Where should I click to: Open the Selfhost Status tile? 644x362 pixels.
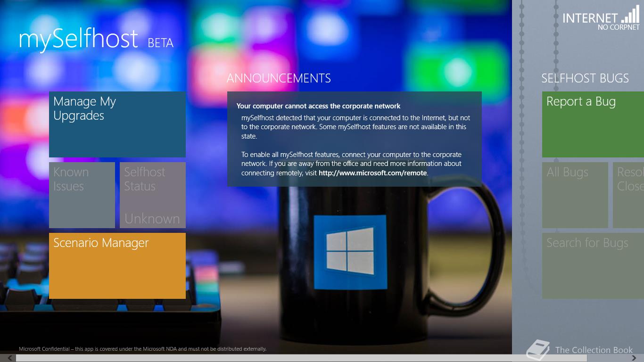tap(153, 195)
